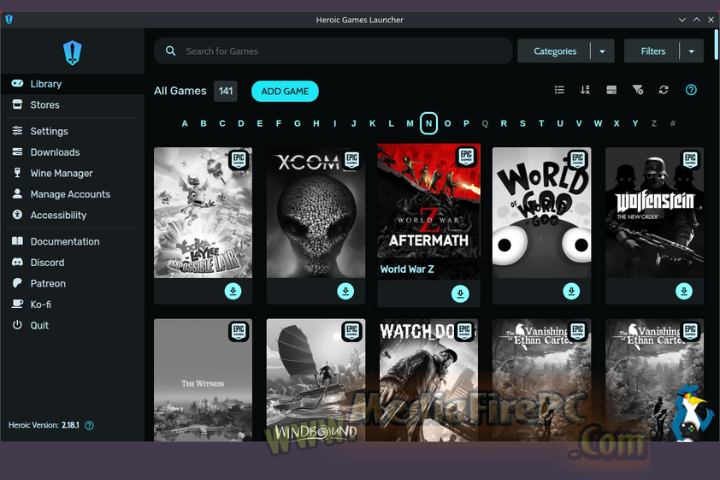Open the Library section in sidebar
Image resolution: width=720 pixels, height=480 pixels.
(73, 84)
